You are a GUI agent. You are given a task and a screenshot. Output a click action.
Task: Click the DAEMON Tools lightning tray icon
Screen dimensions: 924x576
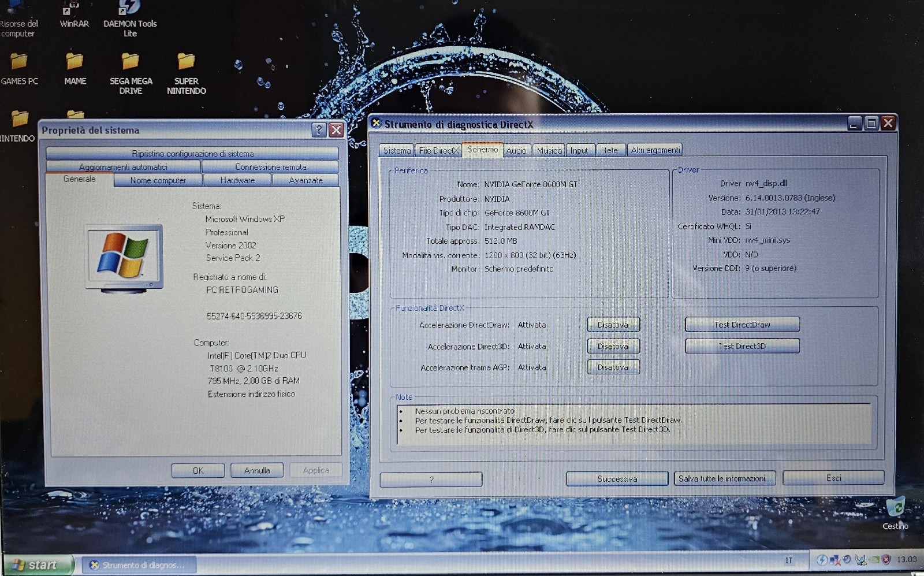point(821,559)
